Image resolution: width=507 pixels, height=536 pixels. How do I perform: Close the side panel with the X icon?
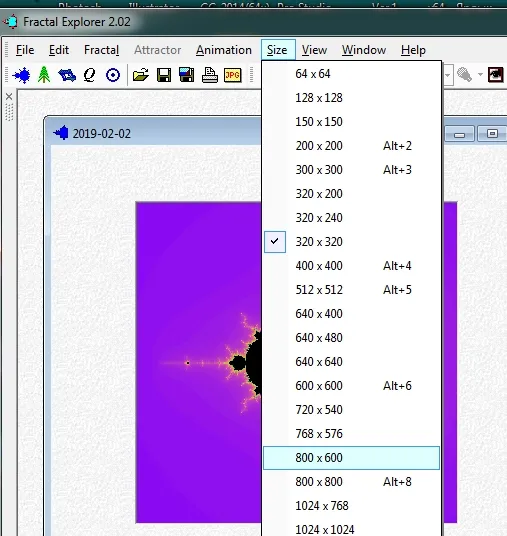click(x=9, y=97)
